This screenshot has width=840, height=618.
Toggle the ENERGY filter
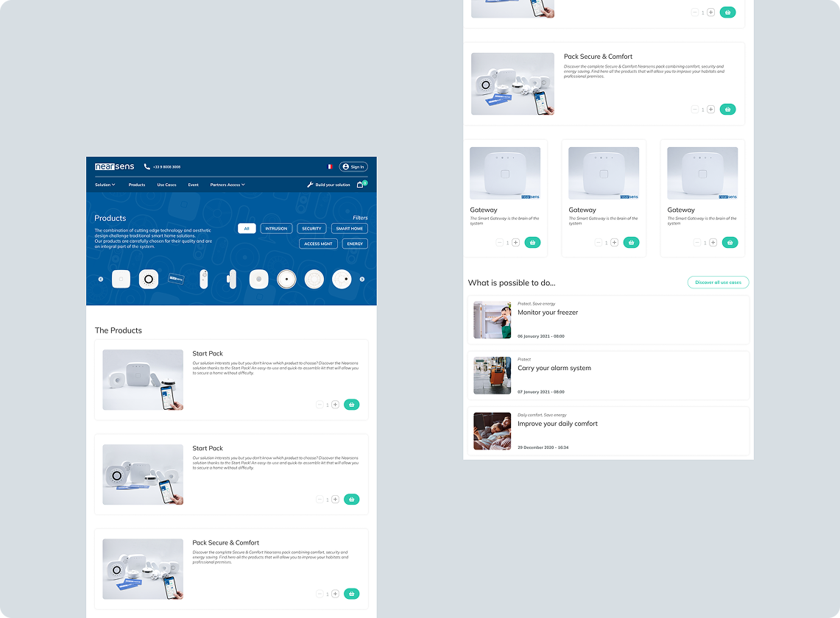coord(355,244)
